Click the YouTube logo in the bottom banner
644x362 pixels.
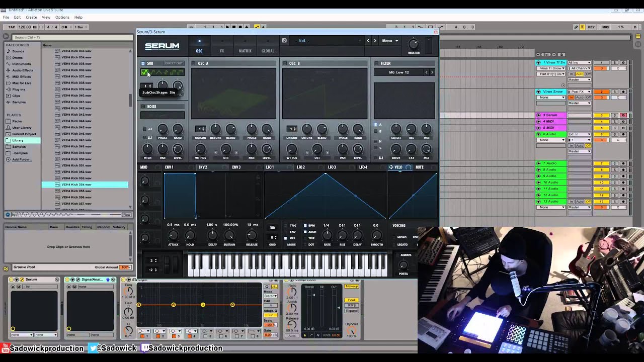[x=5, y=348]
